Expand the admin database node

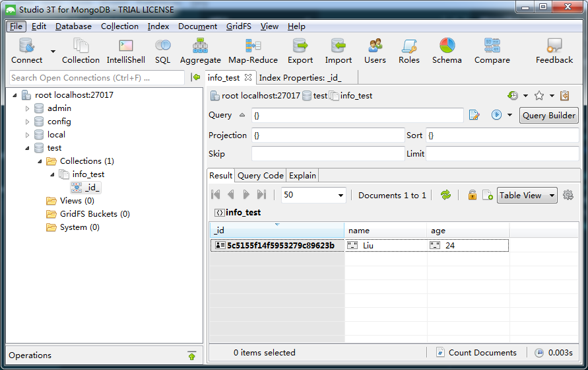[27, 108]
